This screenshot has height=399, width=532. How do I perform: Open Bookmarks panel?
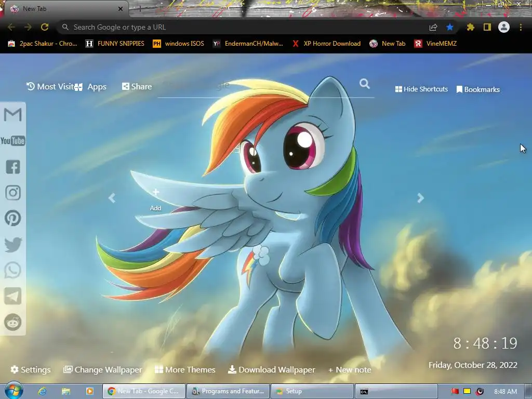pyautogui.click(x=478, y=89)
